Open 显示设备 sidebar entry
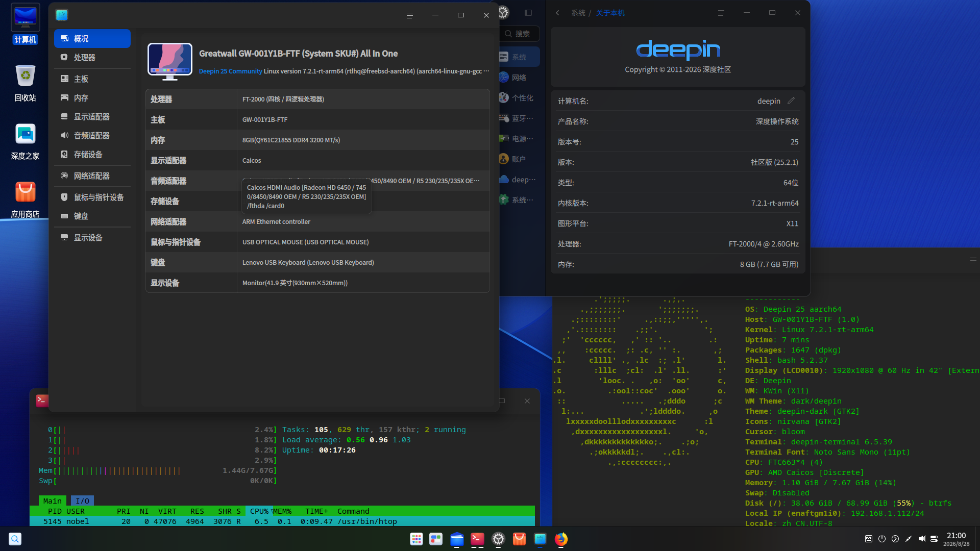This screenshot has width=980, height=551. pos(92,238)
